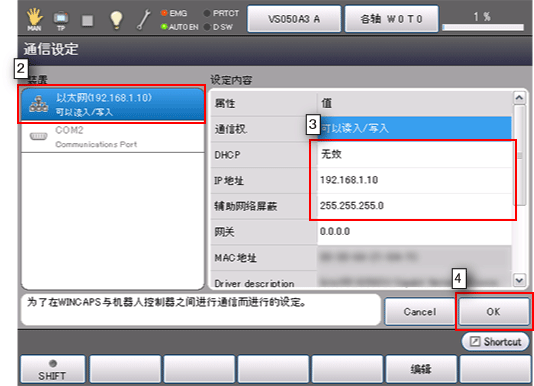Image resolution: width=534 pixels, height=386 pixels.
Task: Click the scroll down arrow in settings list
Action: coord(519,280)
